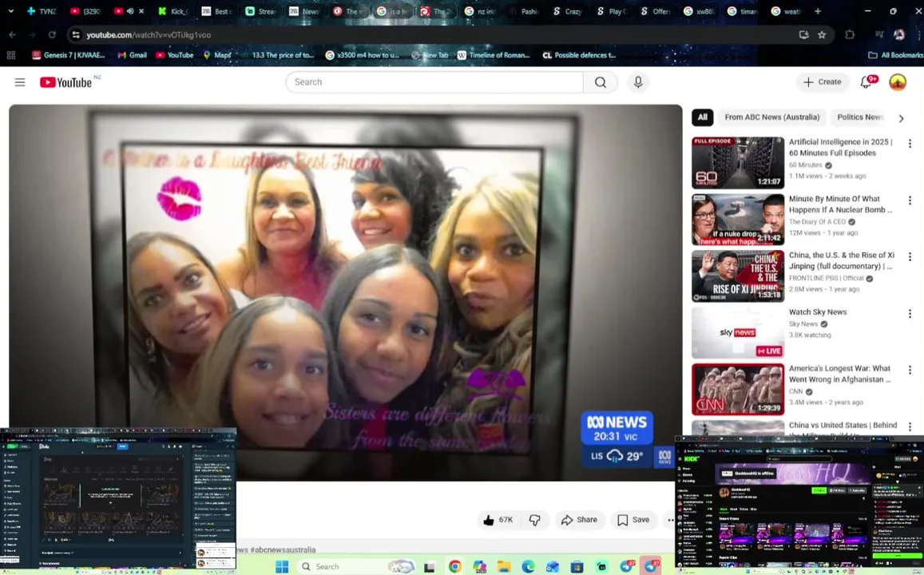The width and height of the screenshot is (924, 575).
Task: Open more options for China, the U.S. video
Action: 910,257
